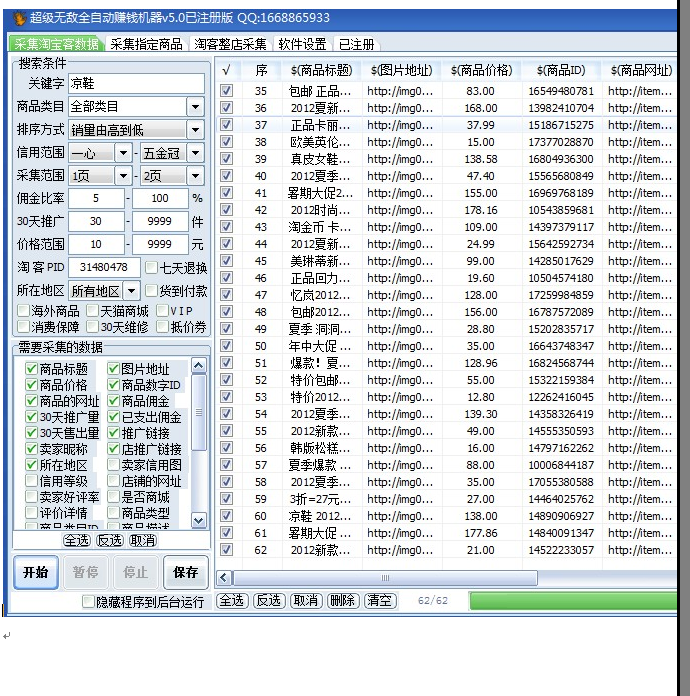Open the 软件设置 tab
The height and width of the screenshot is (696, 690).
tap(302, 44)
